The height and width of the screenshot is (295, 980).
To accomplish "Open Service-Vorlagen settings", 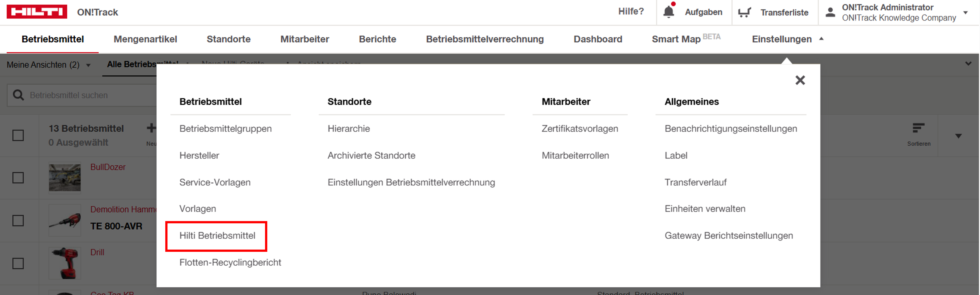I will (x=215, y=183).
